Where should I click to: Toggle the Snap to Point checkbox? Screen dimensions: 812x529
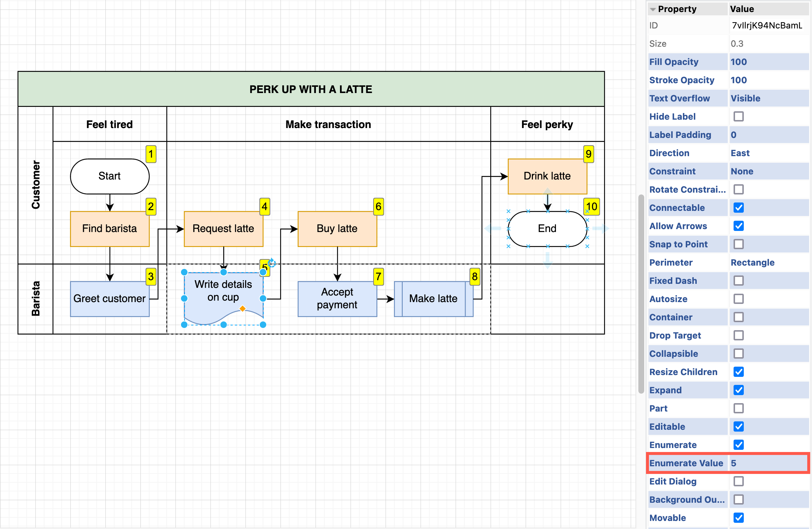coord(738,244)
